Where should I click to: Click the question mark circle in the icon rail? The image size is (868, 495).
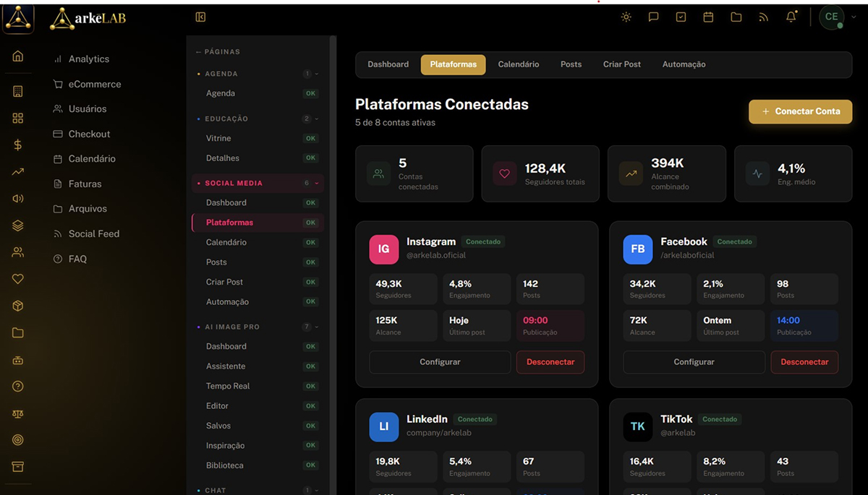coord(18,387)
